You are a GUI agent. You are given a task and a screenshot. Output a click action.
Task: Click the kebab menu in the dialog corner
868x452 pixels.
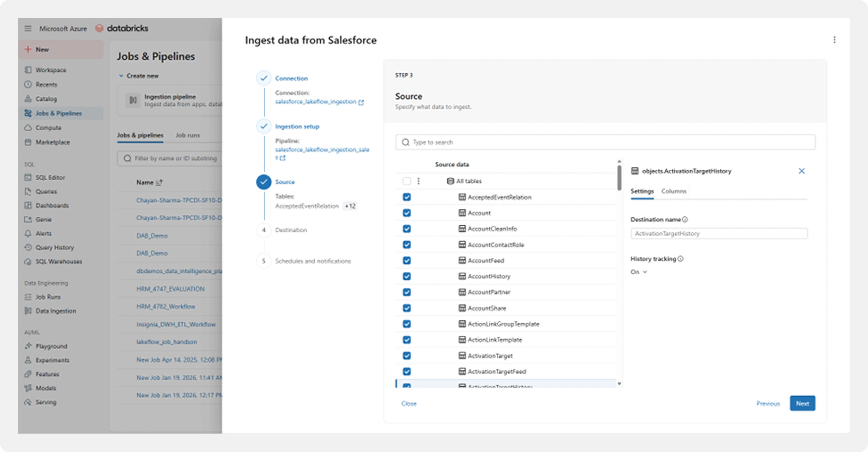[835, 40]
